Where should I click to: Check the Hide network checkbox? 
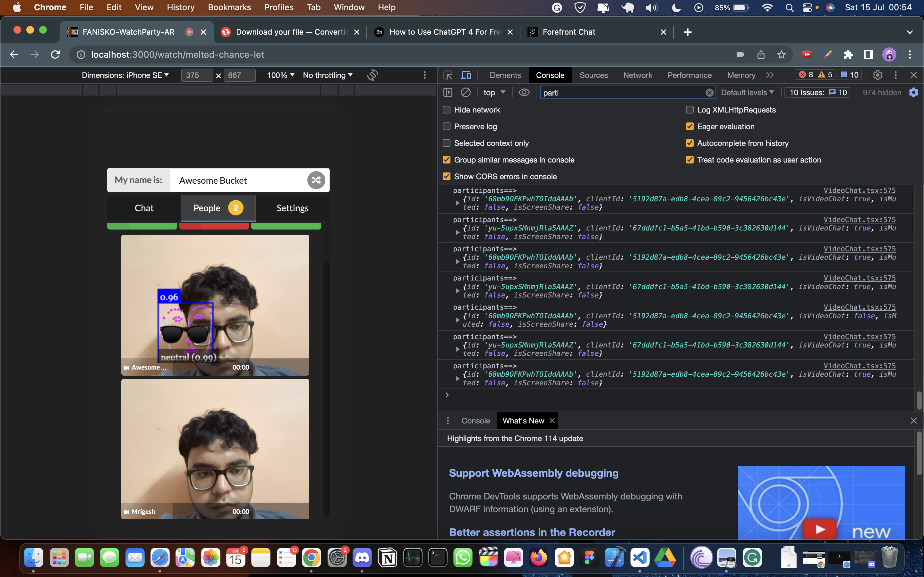[x=446, y=110]
